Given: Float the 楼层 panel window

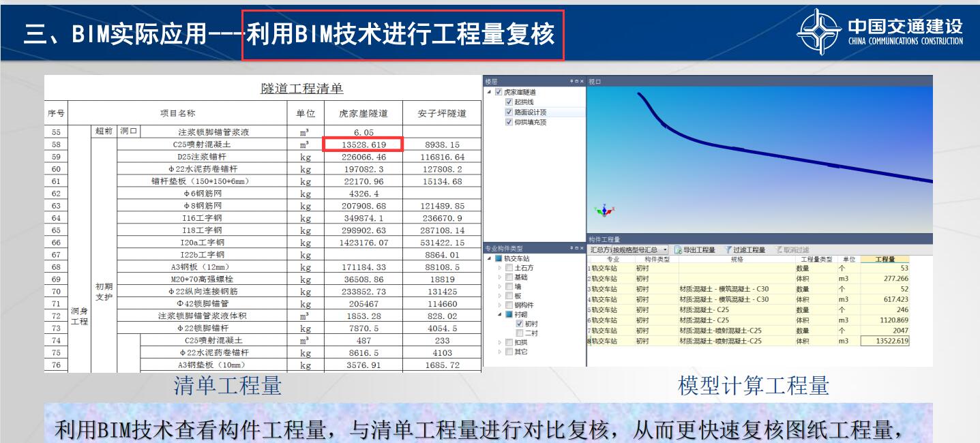Looking at the screenshot, I should coord(577,81).
